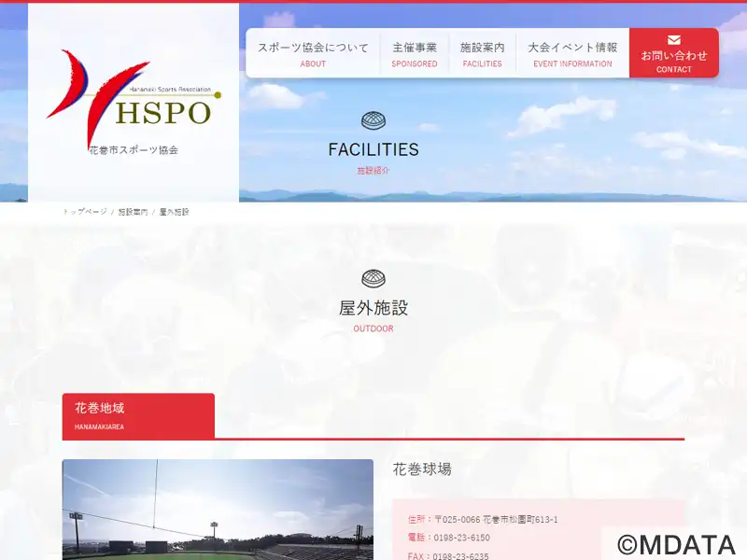The height and width of the screenshot is (560, 747).
Task: Click the dome icon above 屋外施設 heading
Action: click(373, 278)
